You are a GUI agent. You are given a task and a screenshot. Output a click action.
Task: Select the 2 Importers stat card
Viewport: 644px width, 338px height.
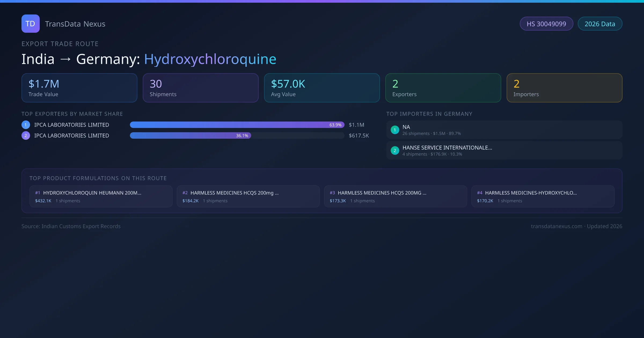click(x=564, y=88)
